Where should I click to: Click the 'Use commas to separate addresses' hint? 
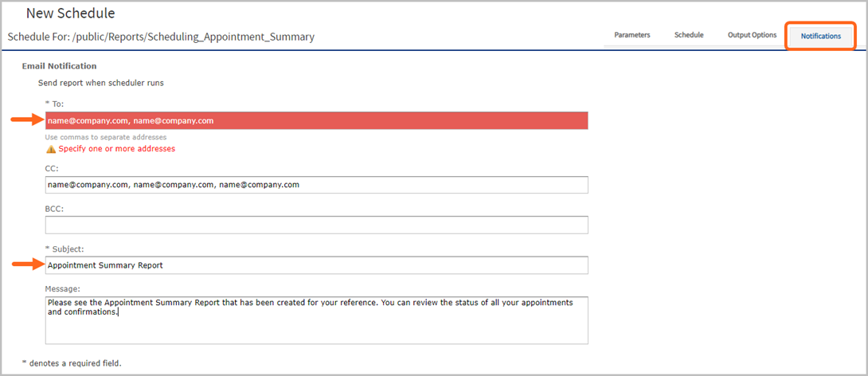tap(106, 137)
